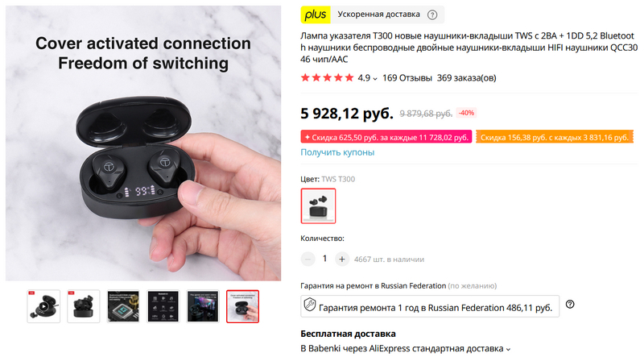Viewport: 644px width, 357px height.
Task: Expand the 4.9 rating dropdown chevron
Action: pyautogui.click(x=375, y=78)
